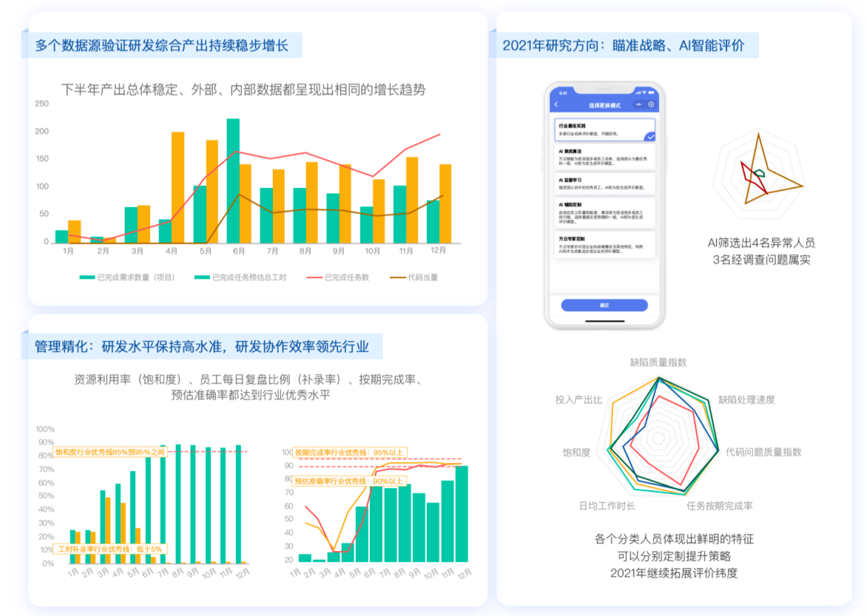Click the teal 12月 bar in completion-rate chart
The height and width of the screenshot is (616, 867).
[462, 514]
